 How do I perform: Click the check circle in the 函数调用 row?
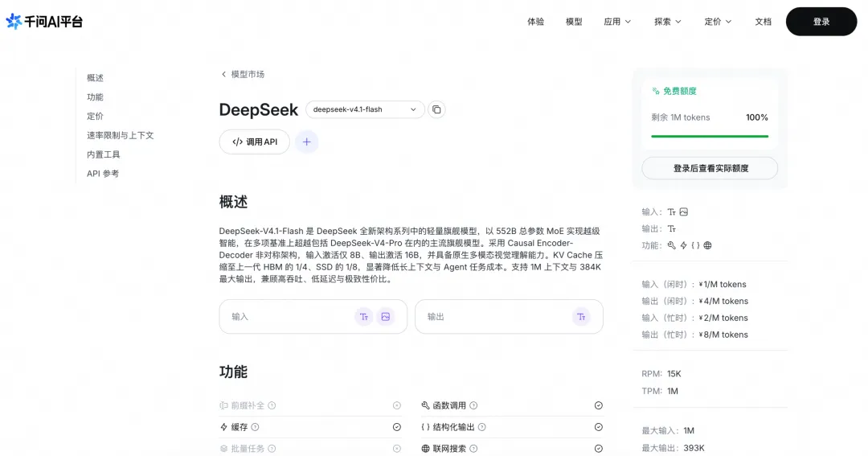(599, 405)
